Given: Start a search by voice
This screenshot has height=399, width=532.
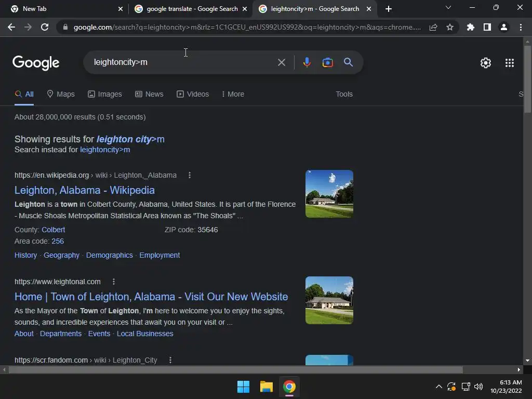Looking at the screenshot, I should 307,62.
